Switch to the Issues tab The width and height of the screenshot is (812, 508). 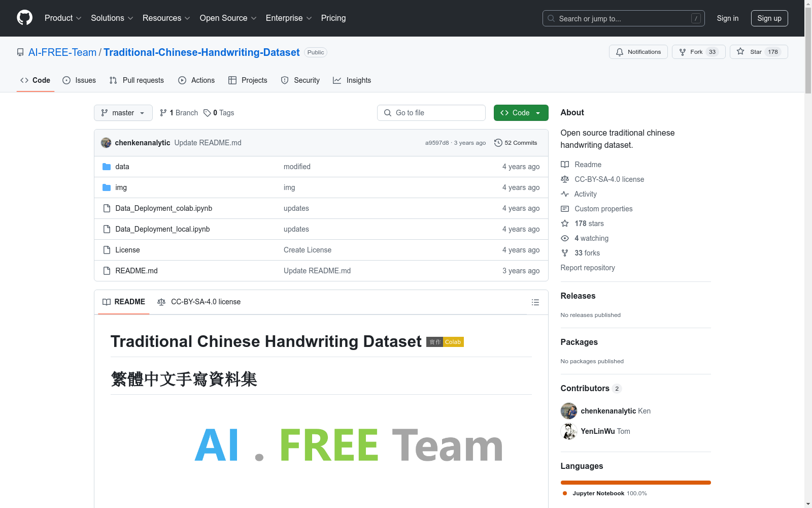tap(79, 80)
